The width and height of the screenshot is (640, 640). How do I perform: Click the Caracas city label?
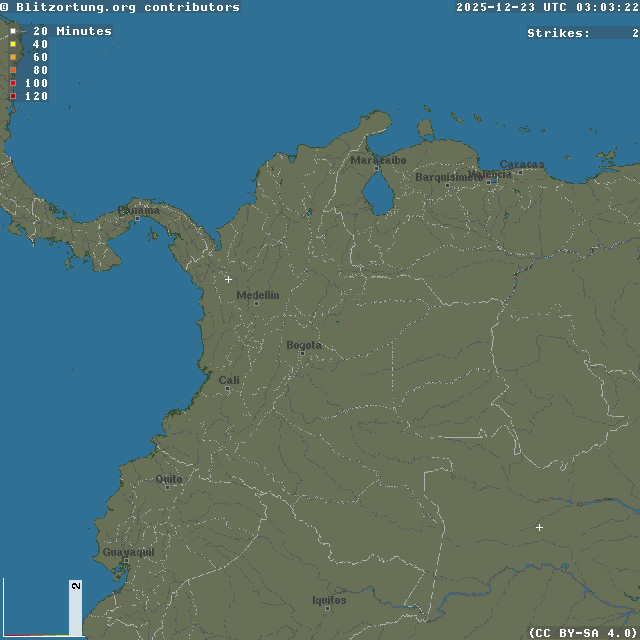[522, 164]
